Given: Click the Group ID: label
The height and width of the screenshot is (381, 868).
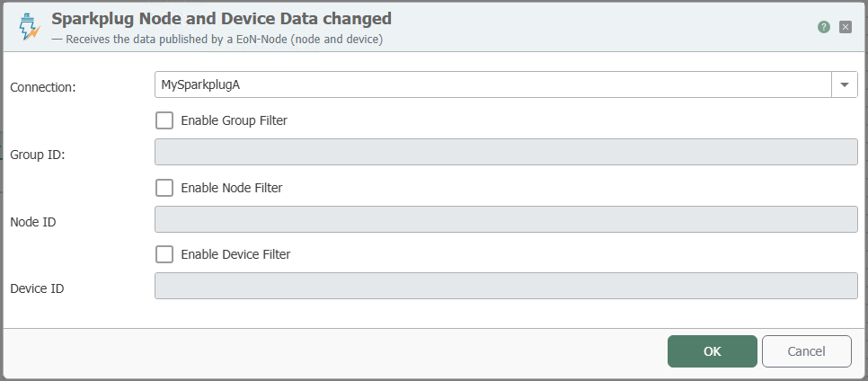Looking at the screenshot, I should (38, 155).
